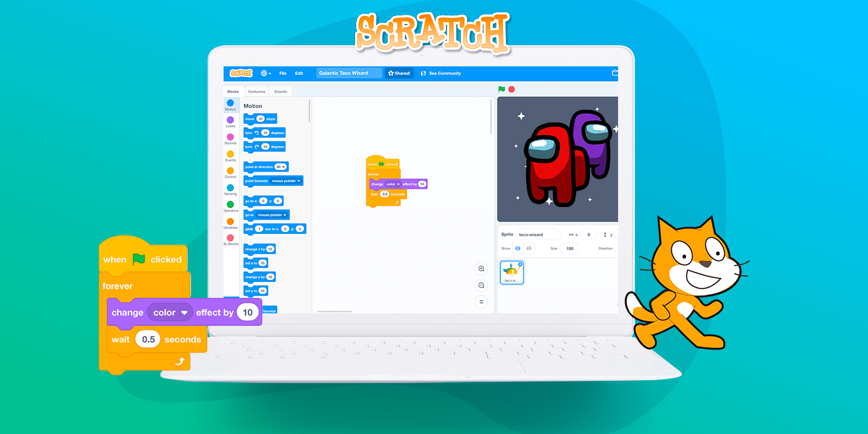Click the See Community button
The image size is (868, 434).
(x=441, y=73)
